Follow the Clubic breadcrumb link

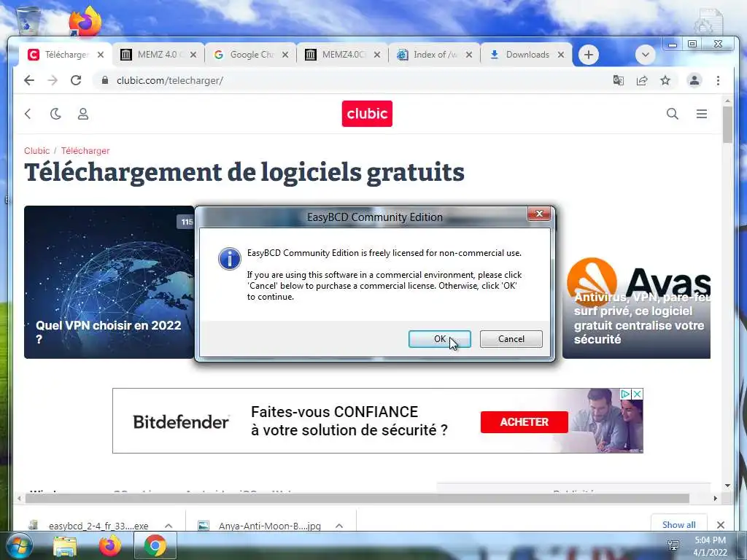[x=36, y=151]
